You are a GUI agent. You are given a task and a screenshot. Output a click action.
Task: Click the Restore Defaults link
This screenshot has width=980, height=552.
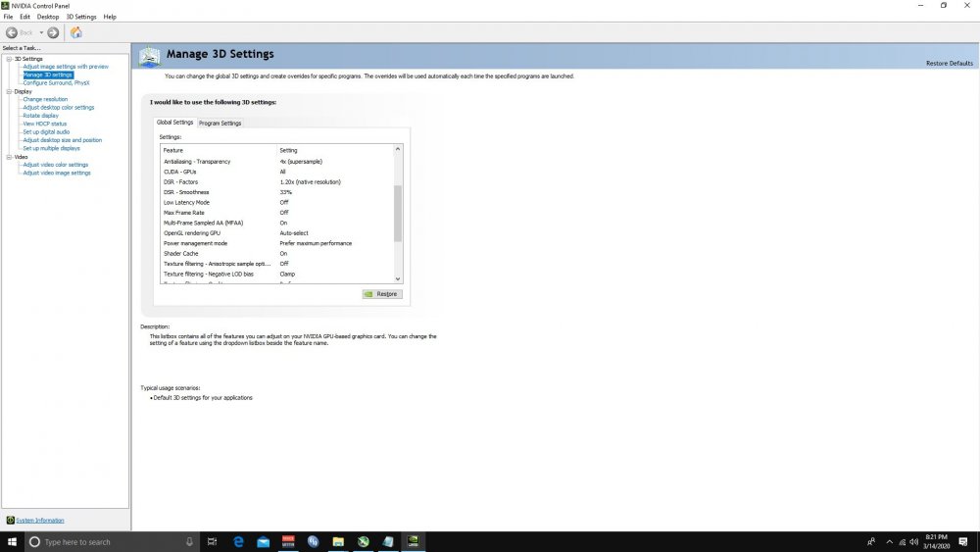[x=950, y=63]
